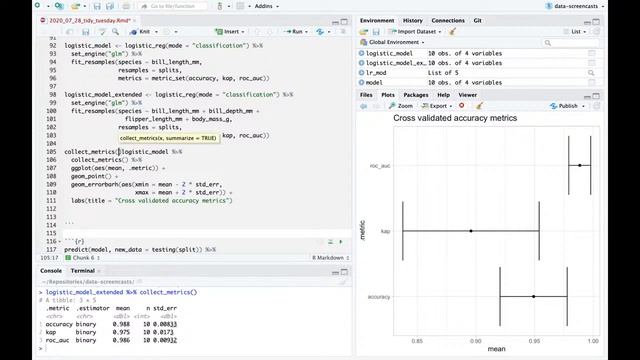Click the refresh environment icon
The height and width of the screenshot is (360, 640).
596,31
